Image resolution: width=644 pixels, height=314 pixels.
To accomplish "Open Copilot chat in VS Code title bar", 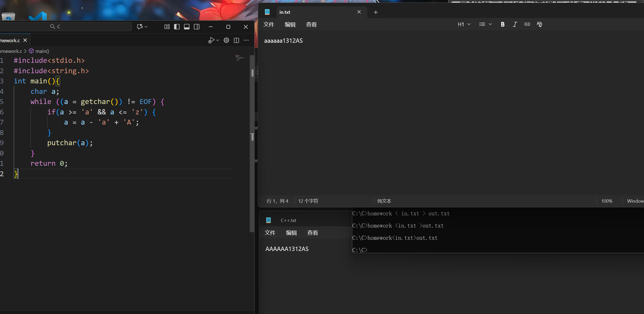I will (140, 26).
